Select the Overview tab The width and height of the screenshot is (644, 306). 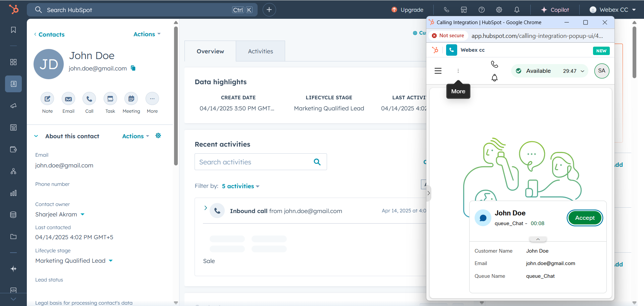point(210,51)
